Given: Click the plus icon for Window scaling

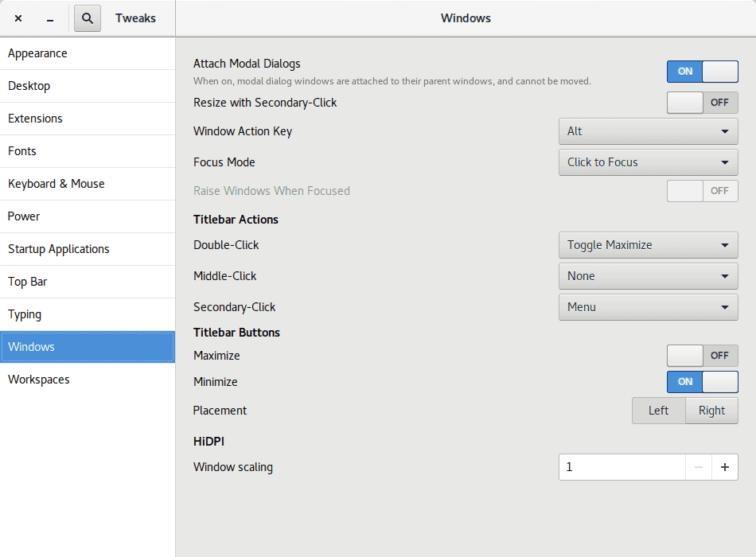Looking at the screenshot, I should (724, 467).
